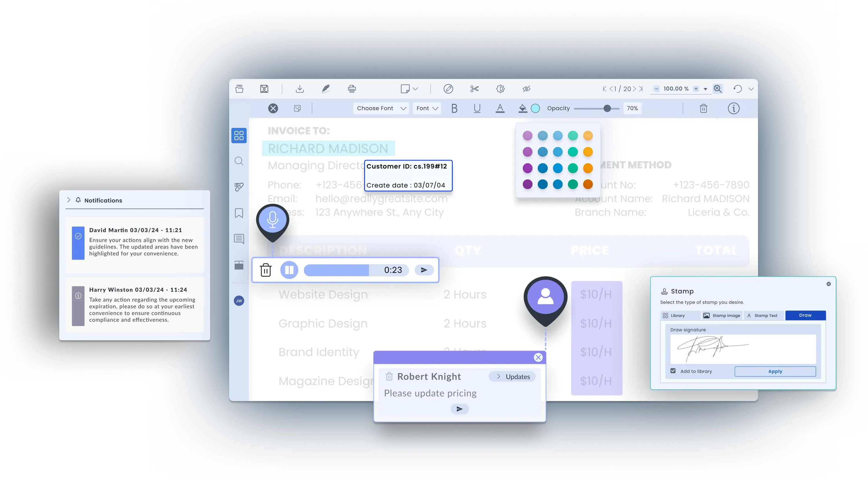Click the printer icon in the toolbar
Viewport: 868px width, 480px height.
[352, 89]
